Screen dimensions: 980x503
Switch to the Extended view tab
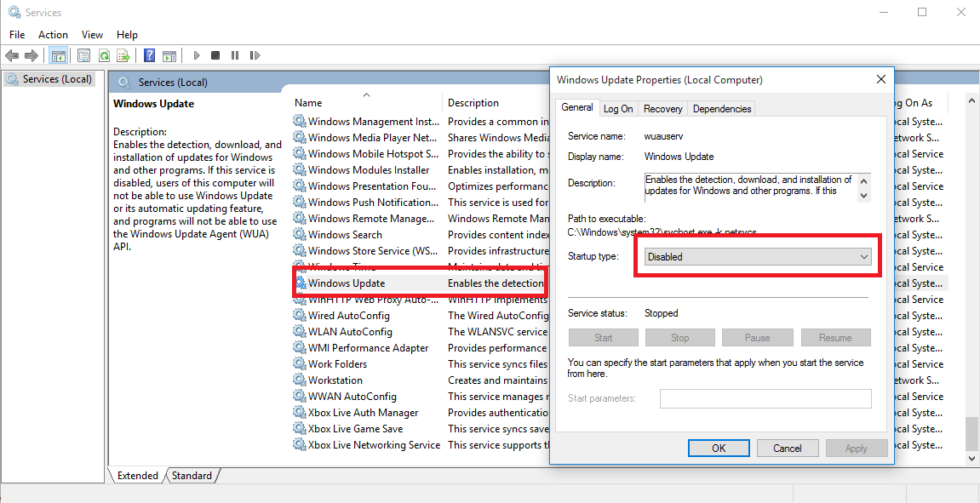point(137,476)
